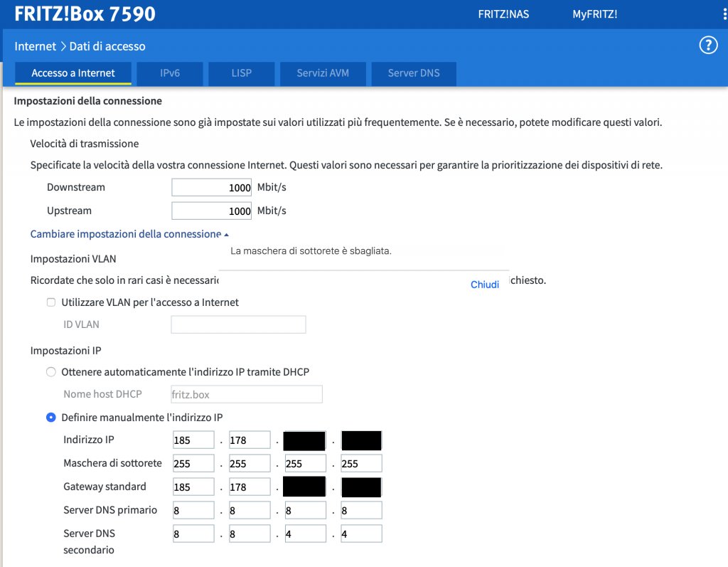
Task: Click fourth Server DNS primario octet
Action: 361,510
